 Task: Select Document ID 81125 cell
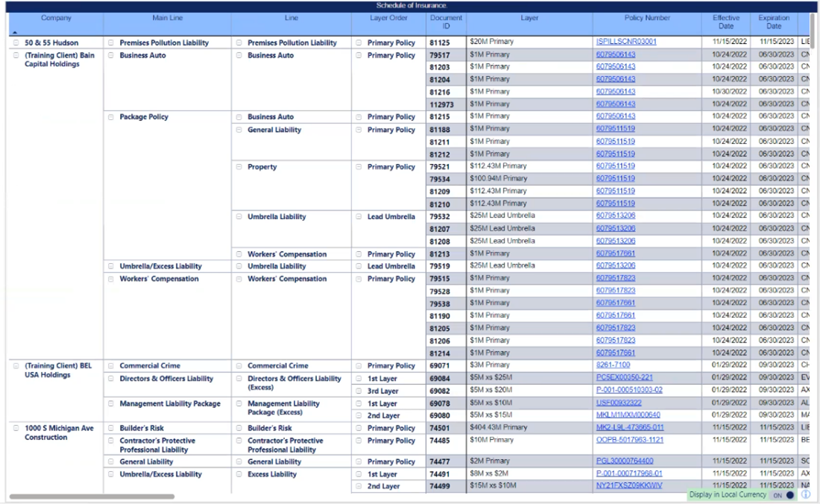(446, 42)
